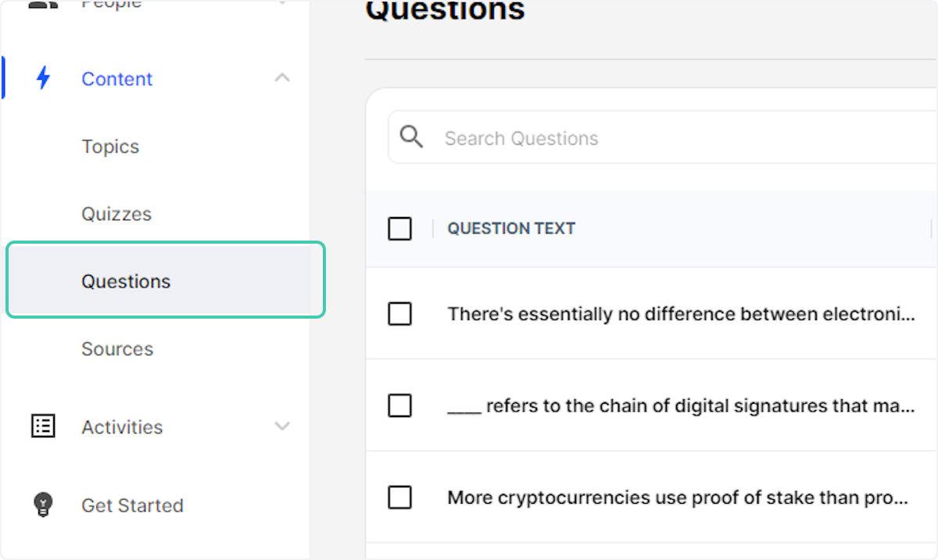Check the proof of stake question checkbox
Viewport: 938px width, 560px height.
pos(399,497)
